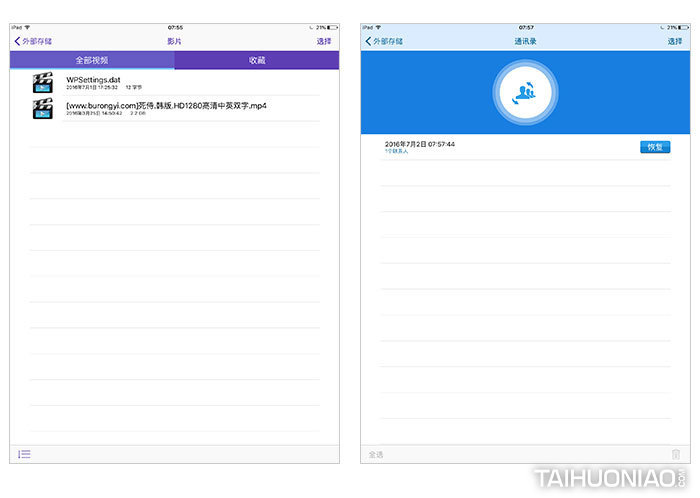Tap the circular contacts backup icon
700x498 pixels.
524,93
